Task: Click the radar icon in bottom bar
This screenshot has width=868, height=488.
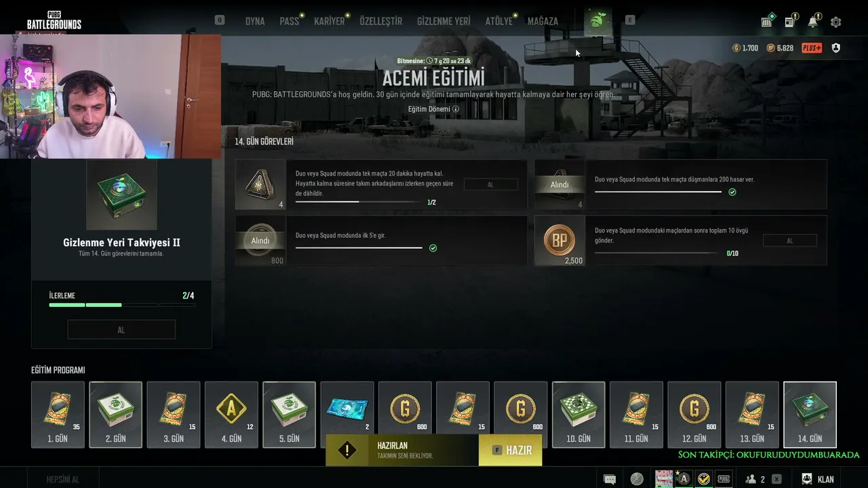Action: (x=637, y=479)
